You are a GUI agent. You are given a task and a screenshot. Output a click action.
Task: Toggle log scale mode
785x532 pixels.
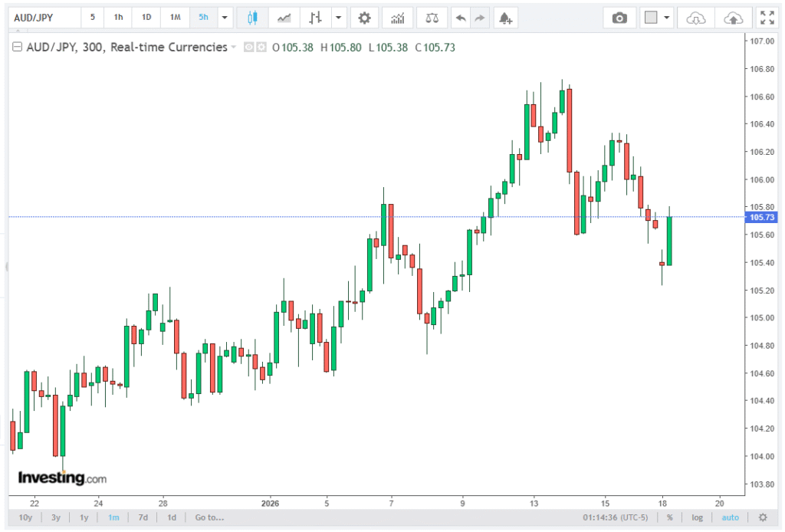697,517
